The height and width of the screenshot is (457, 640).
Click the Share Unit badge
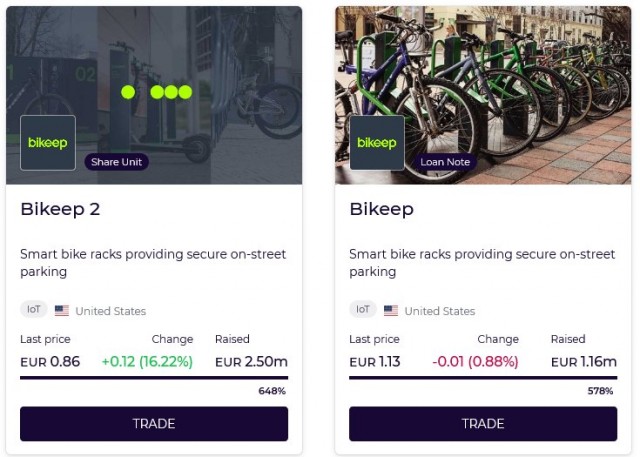click(x=116, y=162)
